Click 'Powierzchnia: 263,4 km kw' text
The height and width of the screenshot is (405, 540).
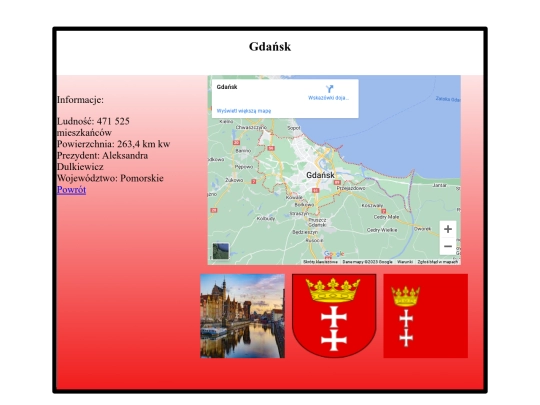[114, 144]
